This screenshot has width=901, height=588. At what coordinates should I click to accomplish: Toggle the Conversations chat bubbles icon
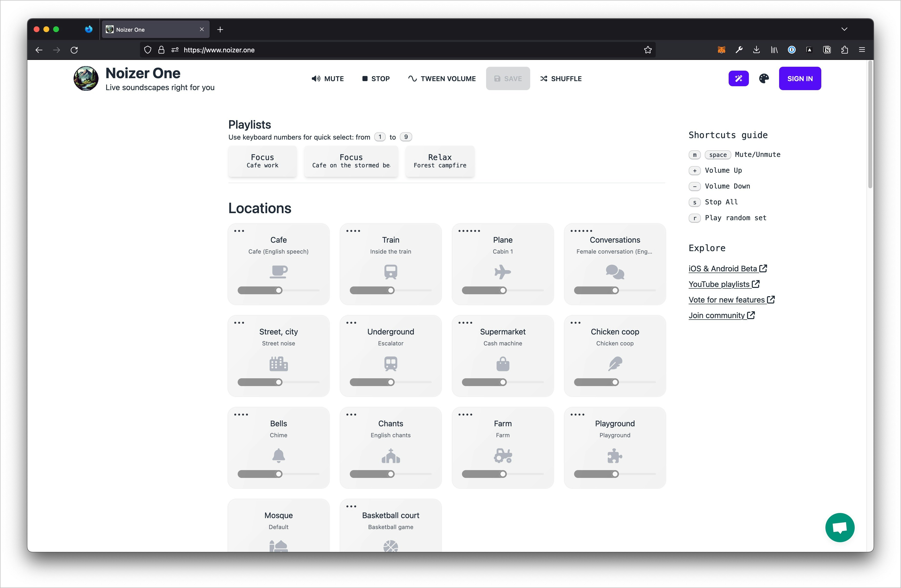(615, 272)
